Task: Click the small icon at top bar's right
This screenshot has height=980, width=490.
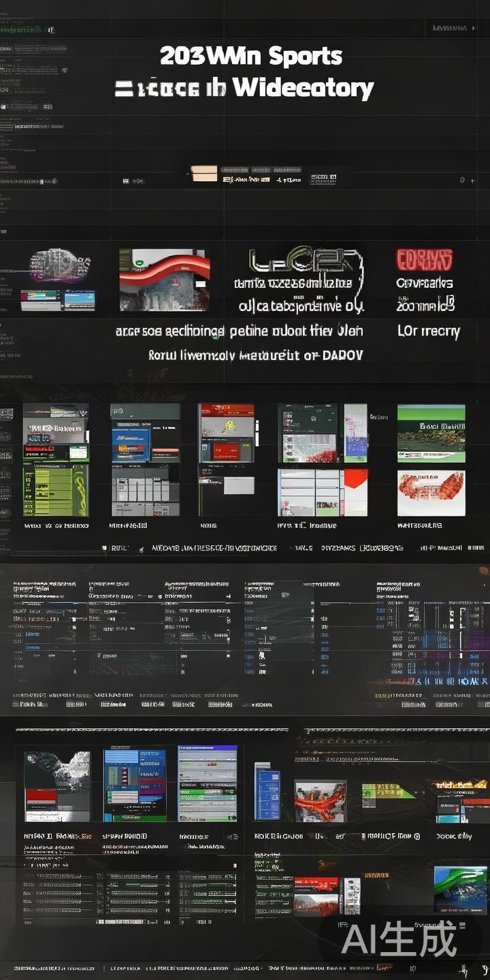Action: [x=463, y=180]
